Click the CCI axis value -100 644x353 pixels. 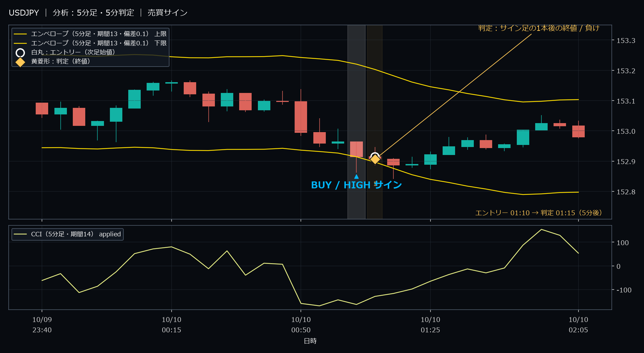[624, 290]
